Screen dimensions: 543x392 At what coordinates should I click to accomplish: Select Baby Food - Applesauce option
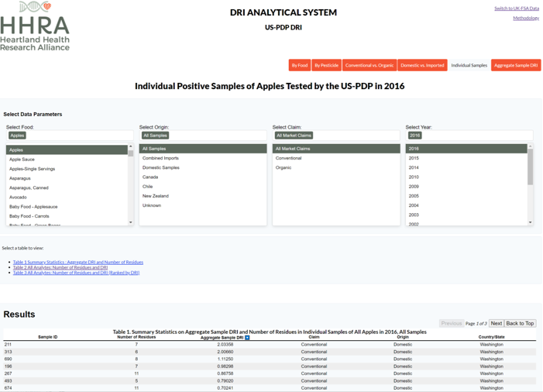[67, 207]
